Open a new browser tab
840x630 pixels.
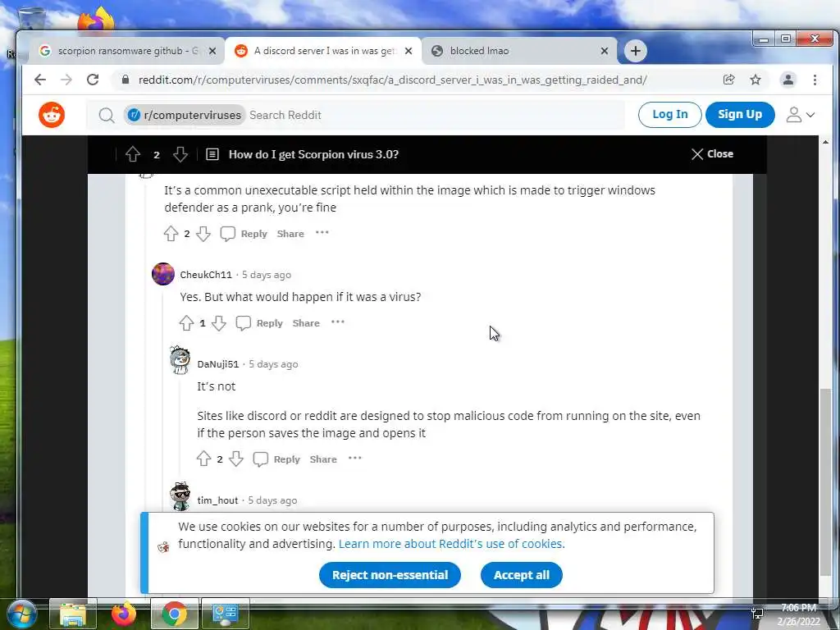point(636,51)
